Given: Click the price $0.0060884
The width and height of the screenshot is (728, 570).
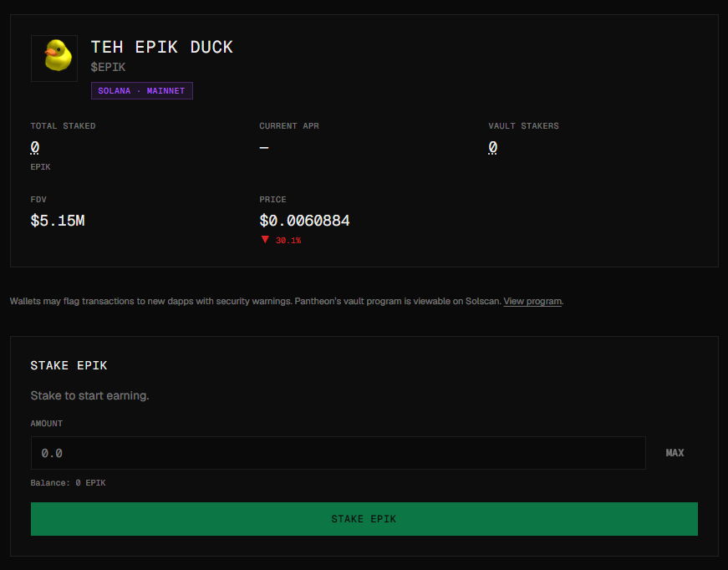Looking at the screenshot, I should (304, 221).
